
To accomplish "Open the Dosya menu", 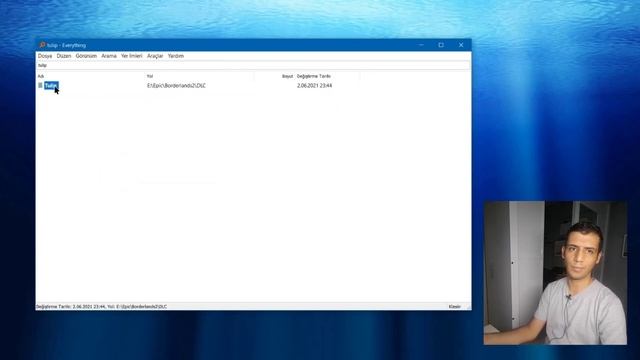I will click(x=45, y=56).
